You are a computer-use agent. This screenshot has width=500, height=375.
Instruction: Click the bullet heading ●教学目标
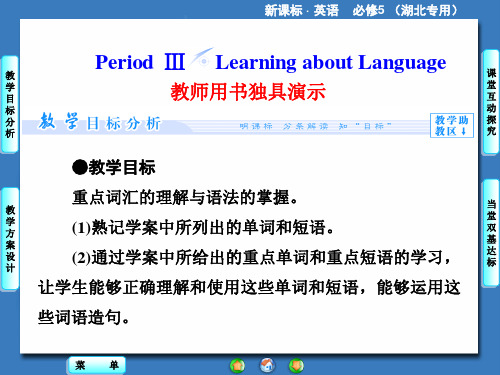click(x=114, y=167)
